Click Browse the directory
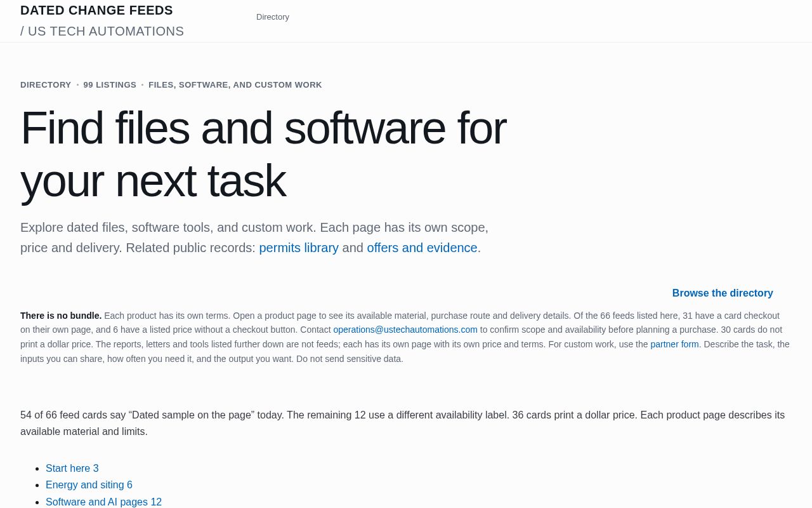The height and width of the screenshot is (508, 812). coord(723,293)
